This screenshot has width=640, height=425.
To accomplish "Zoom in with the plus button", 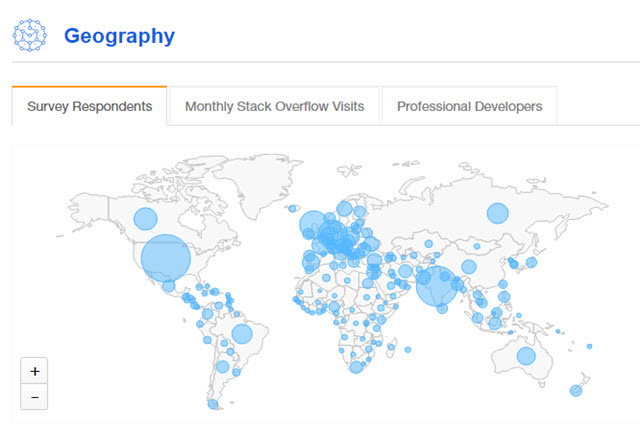I will (34, 370).
